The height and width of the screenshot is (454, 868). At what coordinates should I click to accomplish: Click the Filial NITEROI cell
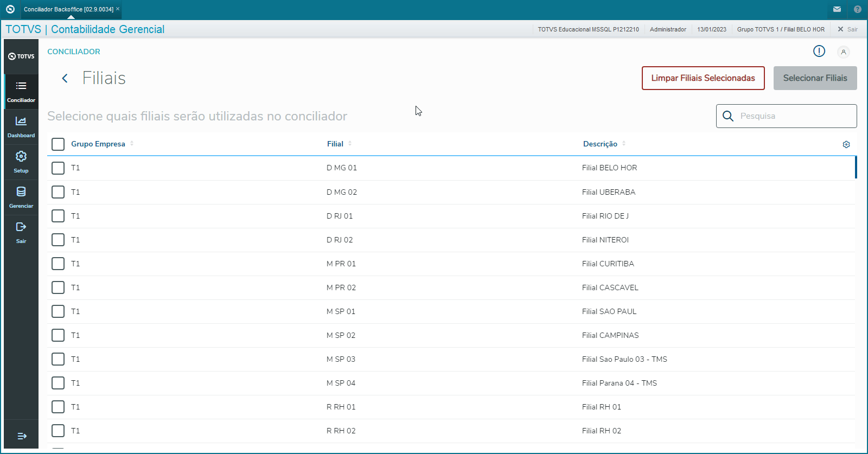(605, 240)
